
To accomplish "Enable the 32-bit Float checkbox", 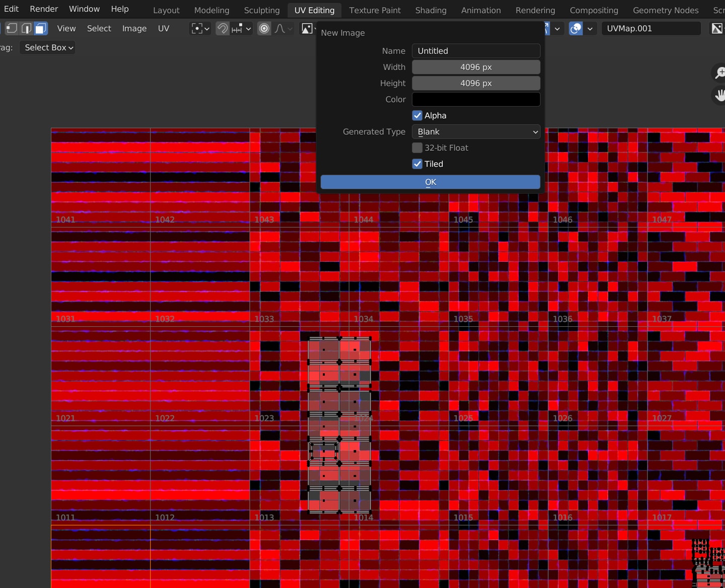I will 417,148.
